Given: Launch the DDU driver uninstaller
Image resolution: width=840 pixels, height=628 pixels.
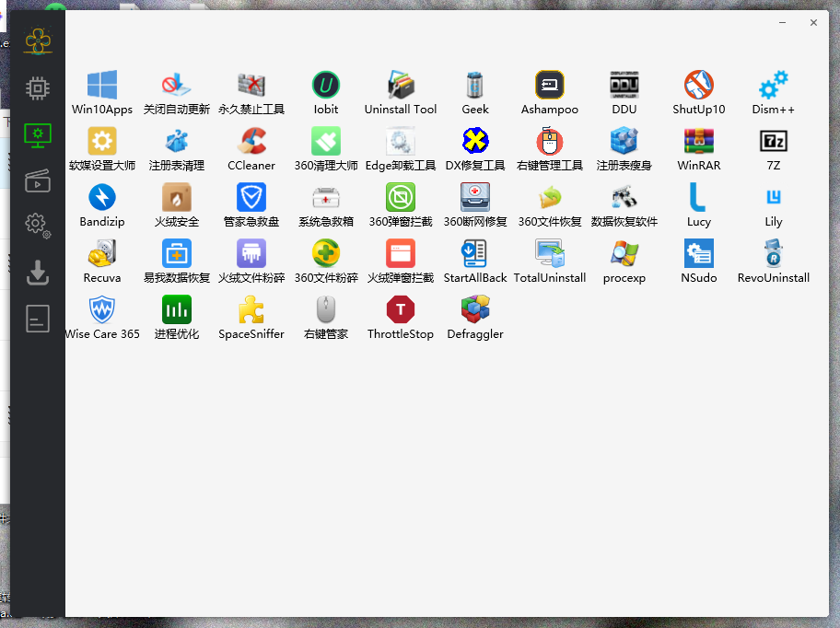Looking at the screenshot, I should pyautogui.click(x=624, y=86).
